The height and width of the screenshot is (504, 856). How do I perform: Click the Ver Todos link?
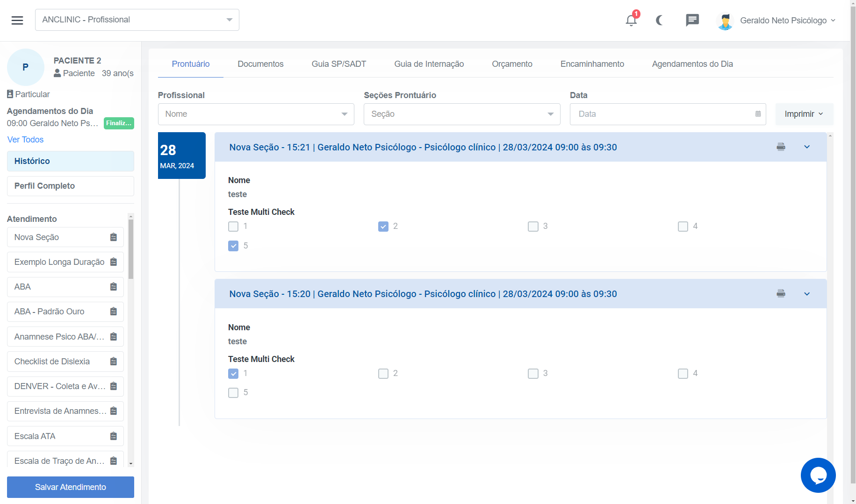[x=25, y=140]
